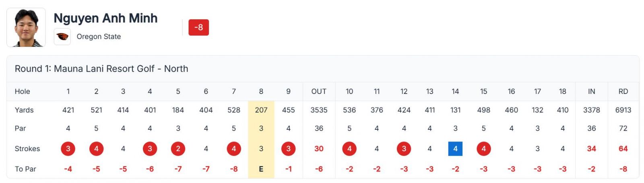Click the red stroke circle on hole 9

coord(288,149)
